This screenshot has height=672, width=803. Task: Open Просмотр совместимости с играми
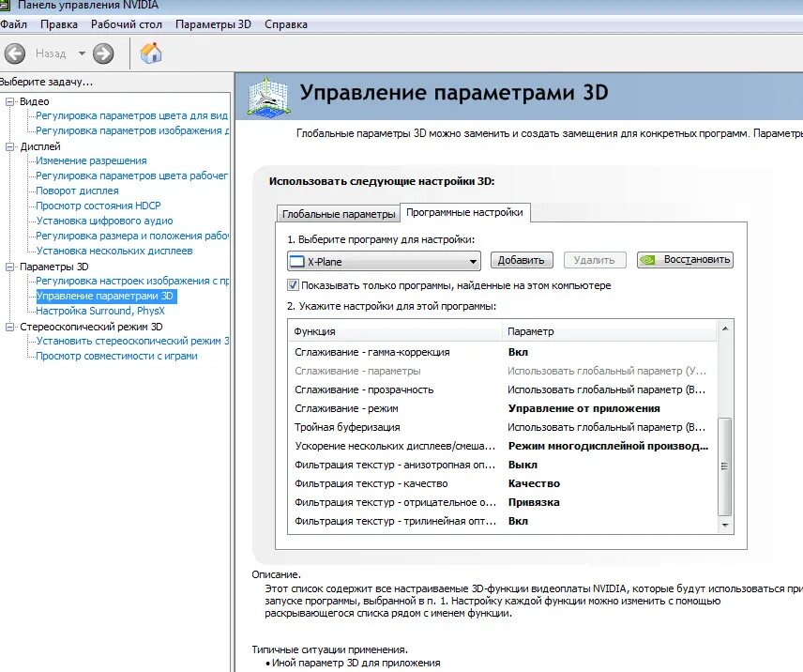click(116, 356)
